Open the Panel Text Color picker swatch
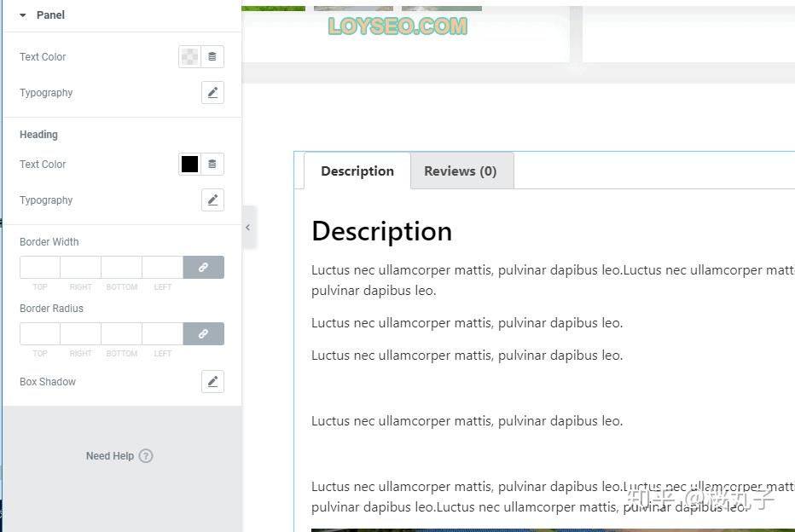The image size is (795, 532). pyautogui.click(x=189, y=57)
